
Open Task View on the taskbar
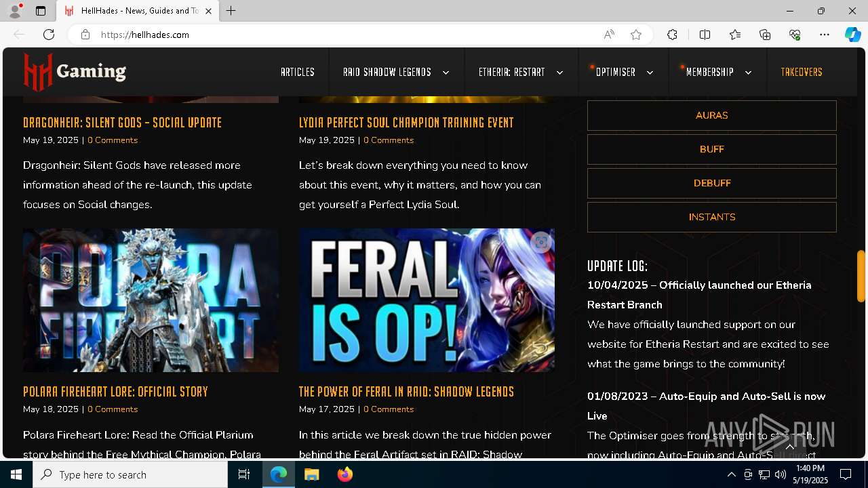click(x=244, y=474)
